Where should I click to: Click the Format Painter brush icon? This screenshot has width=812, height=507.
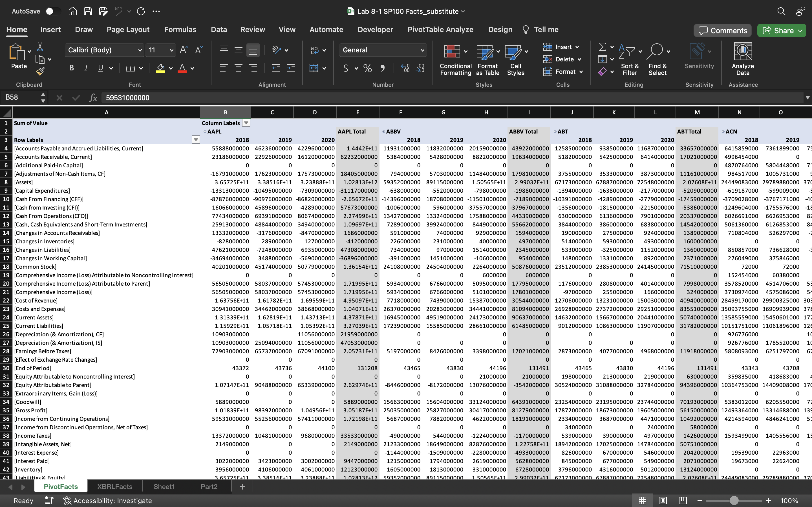click(40, 71)
